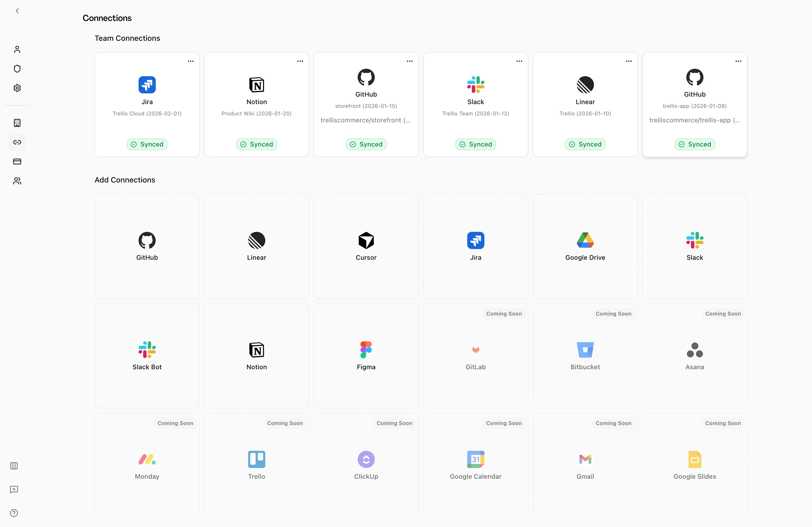Click the back arrow at top left
This screenshot has height=527, width=812.
17,10
